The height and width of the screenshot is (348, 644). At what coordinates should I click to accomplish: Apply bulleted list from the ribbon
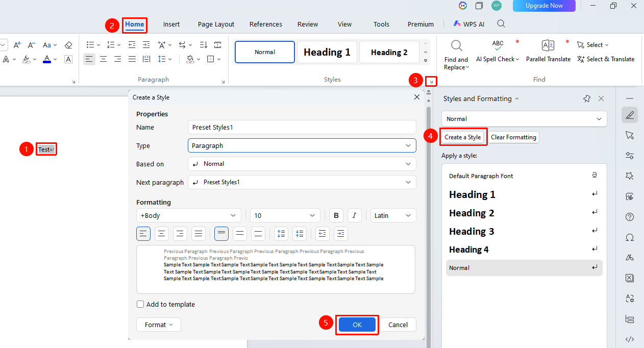click(90, 45)
